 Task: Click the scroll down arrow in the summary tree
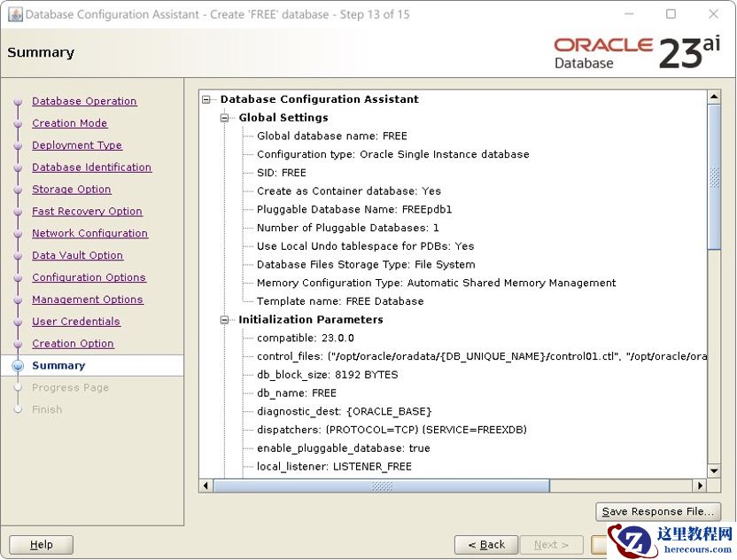click(x=714, y=471)
